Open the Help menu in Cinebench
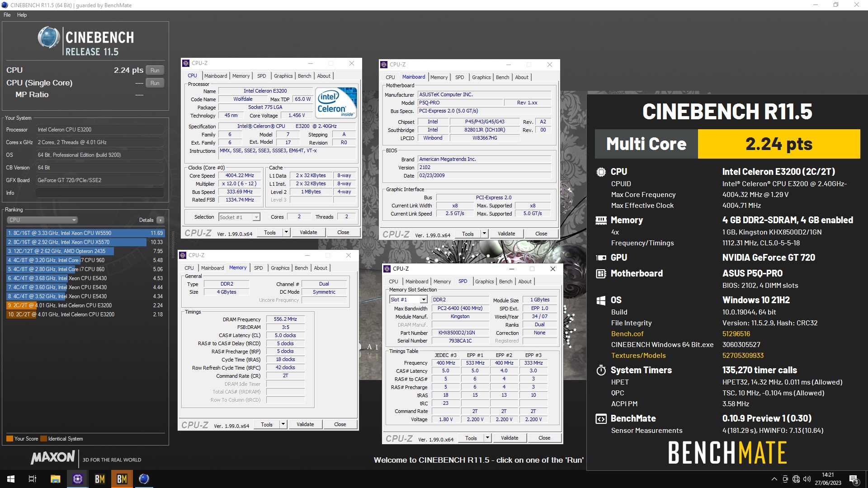The image size is (868, 488). 22,15
